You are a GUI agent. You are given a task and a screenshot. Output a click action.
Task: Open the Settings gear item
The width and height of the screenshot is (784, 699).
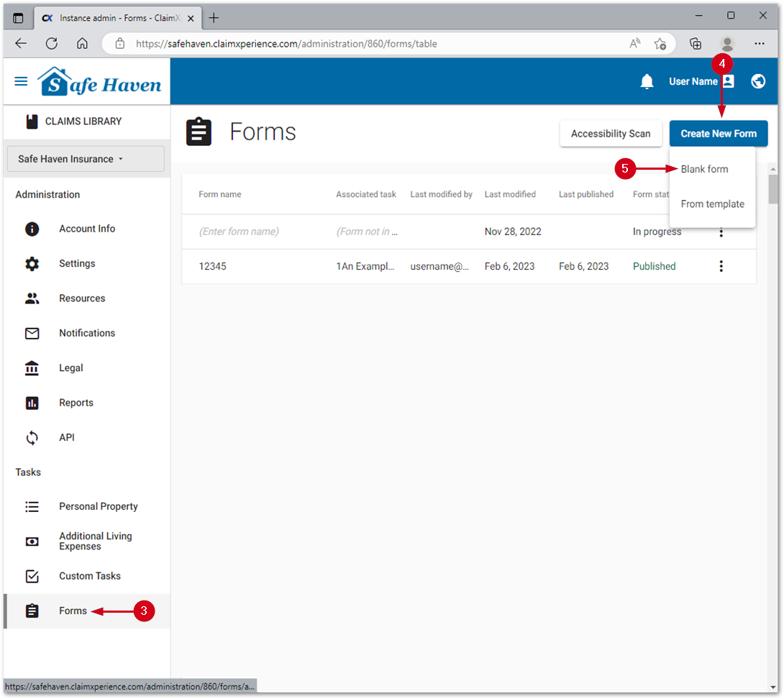[x=77, y=264]
